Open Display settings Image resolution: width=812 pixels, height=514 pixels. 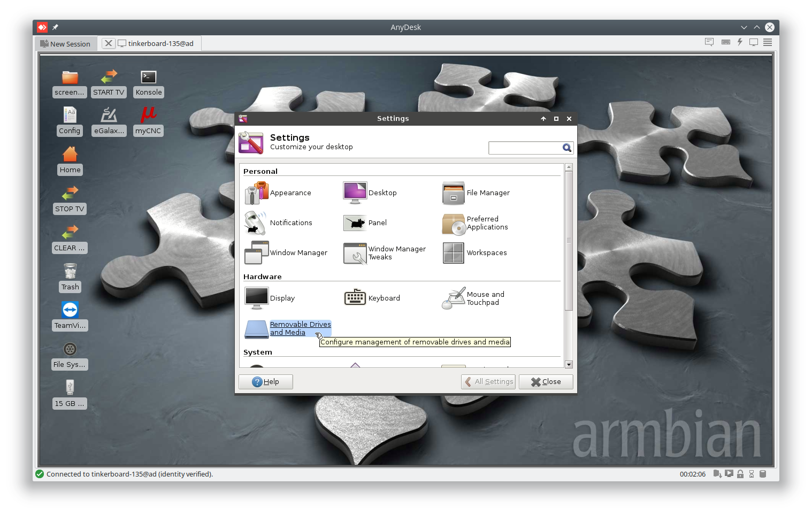pyautogui.click(x=270, y=298)
